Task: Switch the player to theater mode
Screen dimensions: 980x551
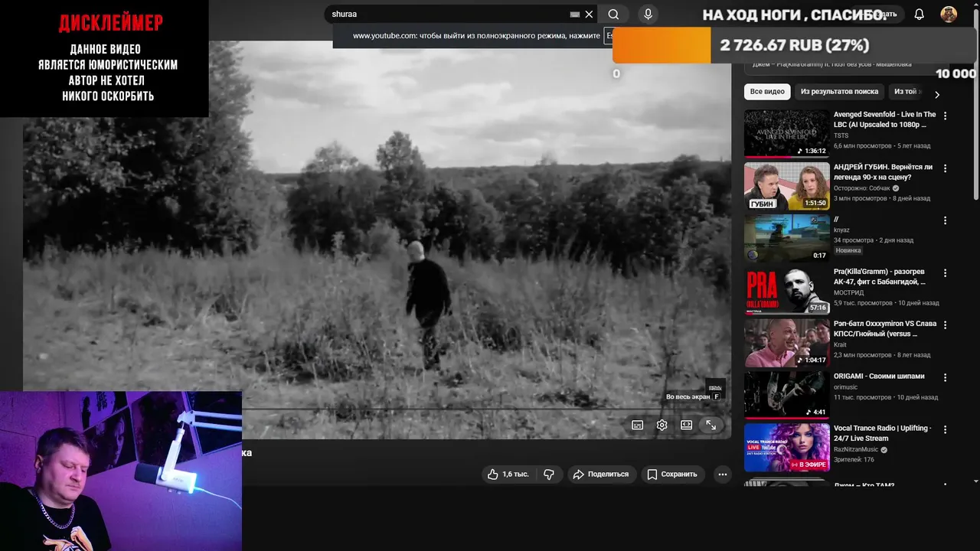Action: coord(686,425)
